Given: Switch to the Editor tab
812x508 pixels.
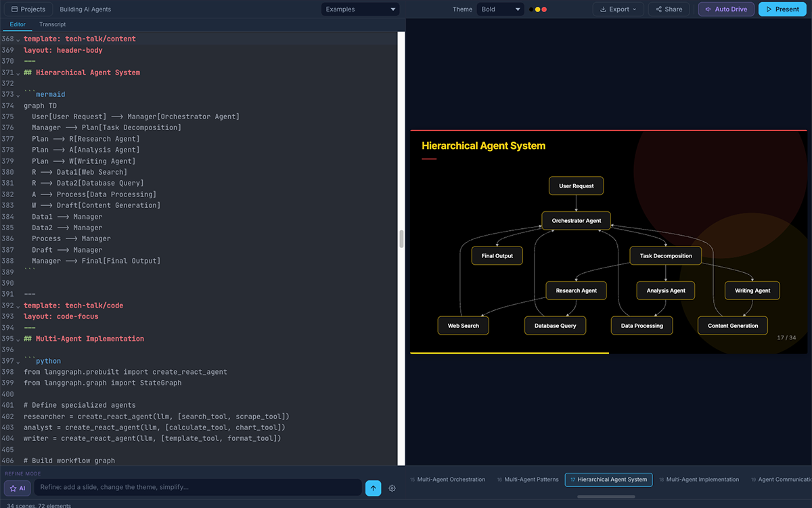Looking at the screenshot, I should pyautogui.click(x=18, y=24).
